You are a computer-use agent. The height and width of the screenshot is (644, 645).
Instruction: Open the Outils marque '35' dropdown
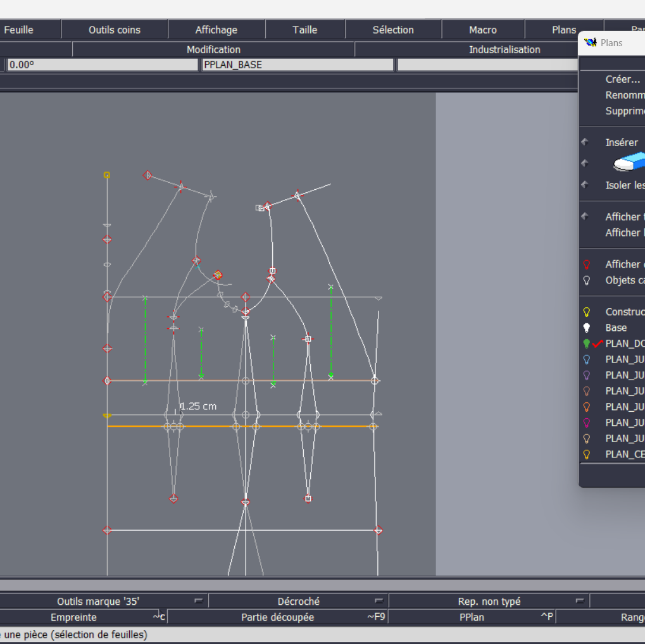coord(199,601)
